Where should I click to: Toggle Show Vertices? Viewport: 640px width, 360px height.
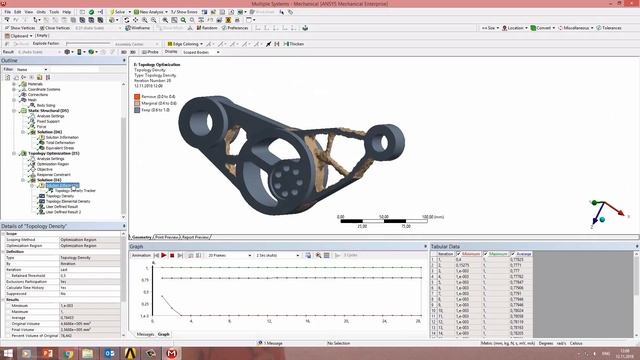coord(20,28)
